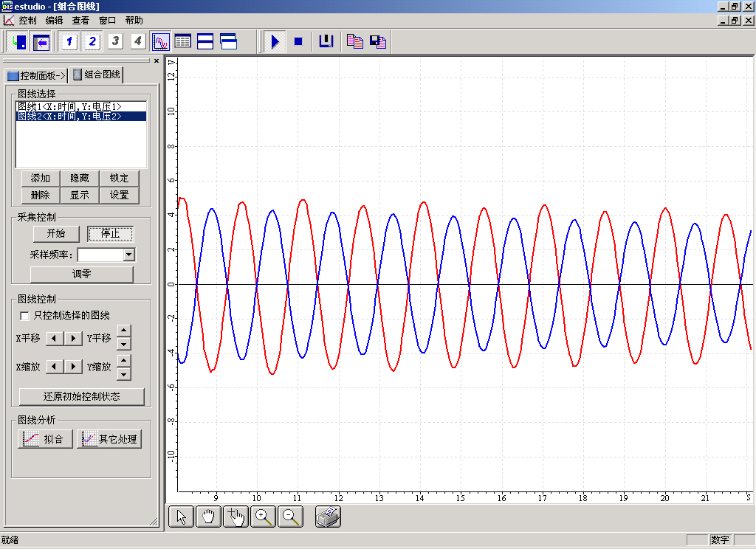Click the 还原初始控制状态 button

pos(82,397)
